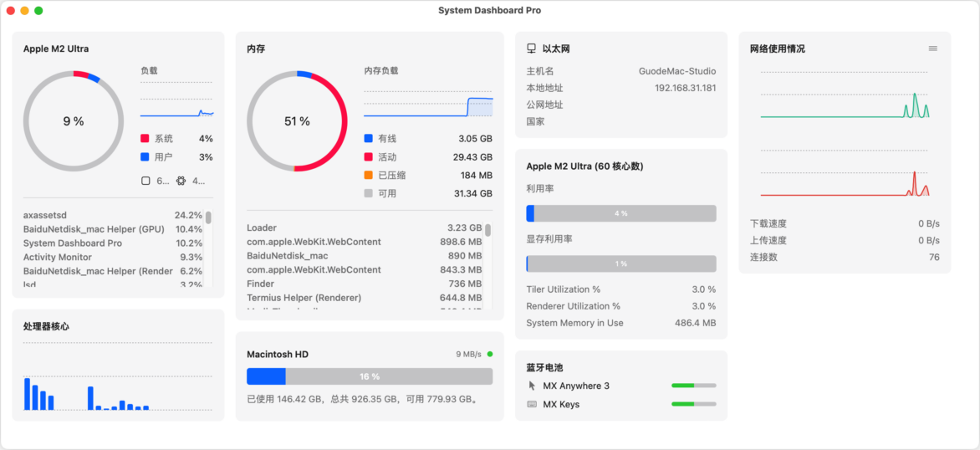Click the Renderer Utilization % row
The image size is (980, 450).
(x=621, y=306)
